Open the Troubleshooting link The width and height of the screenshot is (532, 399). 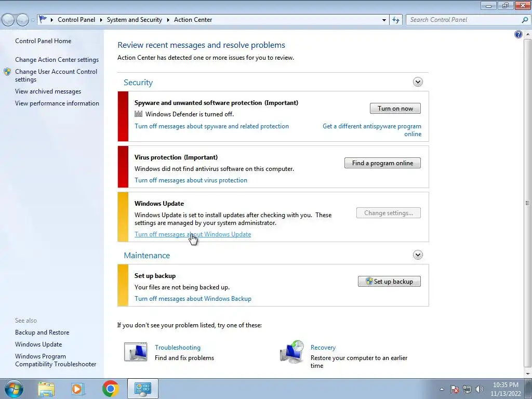click(178, 348)
